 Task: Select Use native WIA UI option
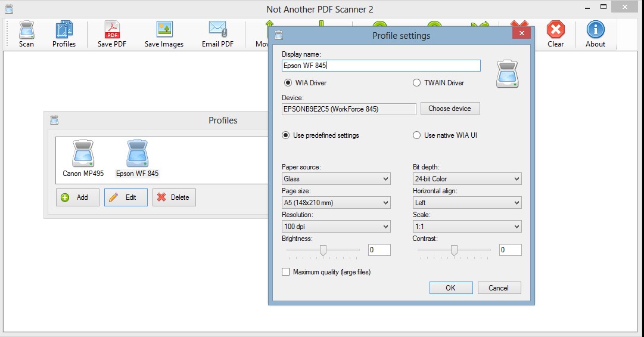pos(417,135)
